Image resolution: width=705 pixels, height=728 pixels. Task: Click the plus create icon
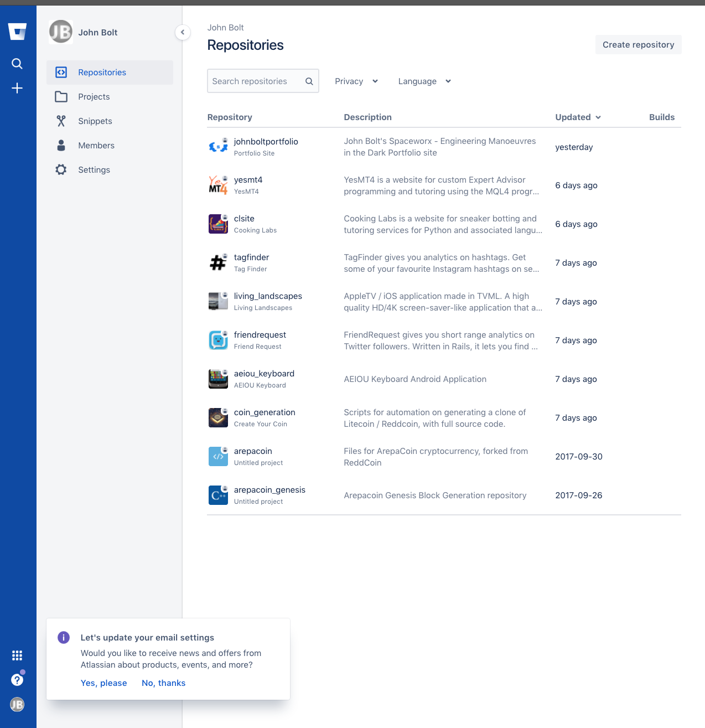coord(17,88)
